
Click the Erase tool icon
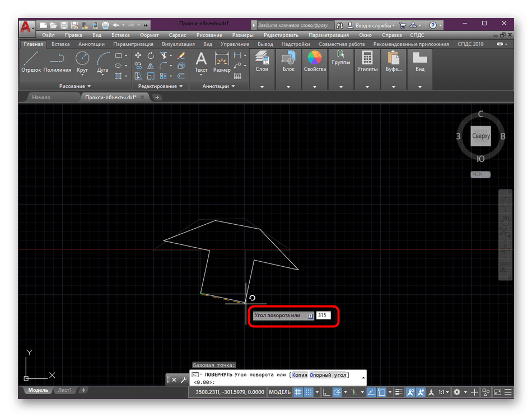(x=181, y=55)
